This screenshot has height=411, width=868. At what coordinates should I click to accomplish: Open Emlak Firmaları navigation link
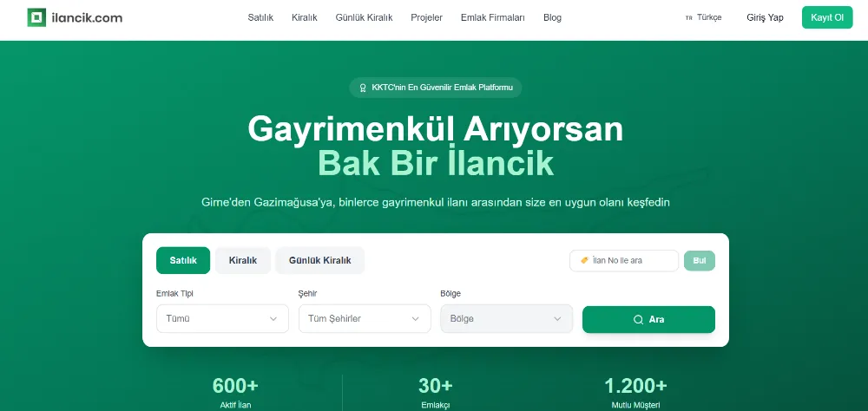click(493, 17)
